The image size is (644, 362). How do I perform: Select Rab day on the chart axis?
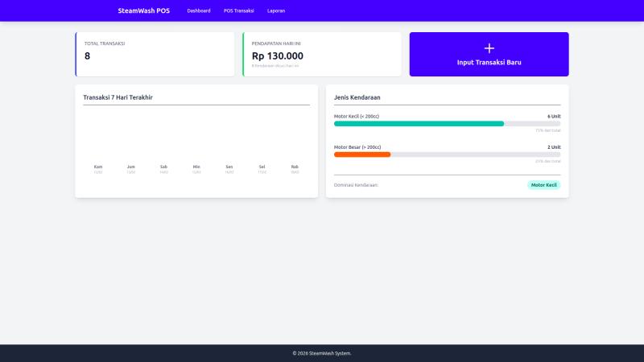tap(295, 167)
